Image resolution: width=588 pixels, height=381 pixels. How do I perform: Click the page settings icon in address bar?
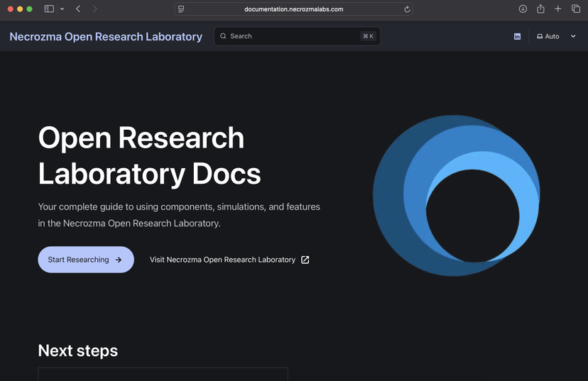(181, 9)
